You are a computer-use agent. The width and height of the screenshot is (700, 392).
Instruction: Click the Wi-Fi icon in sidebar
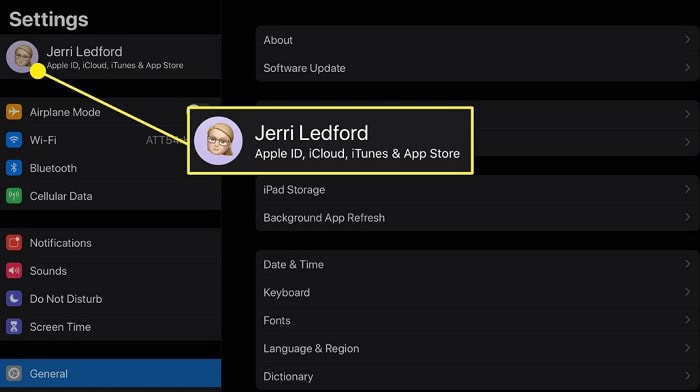[14, 140]
